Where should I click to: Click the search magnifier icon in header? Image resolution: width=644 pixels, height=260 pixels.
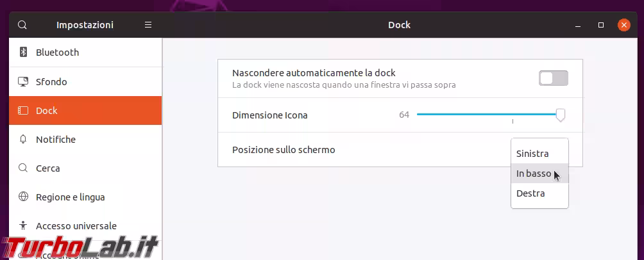pos(22,25)
